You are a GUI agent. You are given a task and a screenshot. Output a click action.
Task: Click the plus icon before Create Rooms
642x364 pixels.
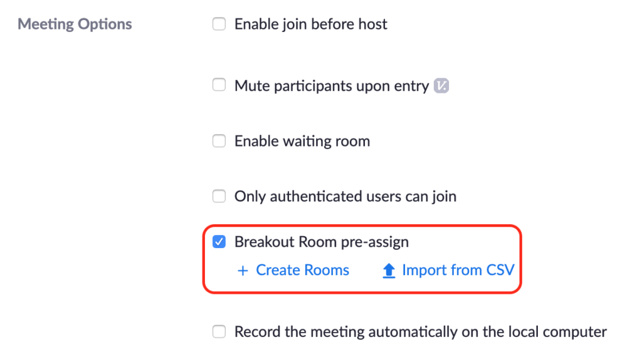243,271
